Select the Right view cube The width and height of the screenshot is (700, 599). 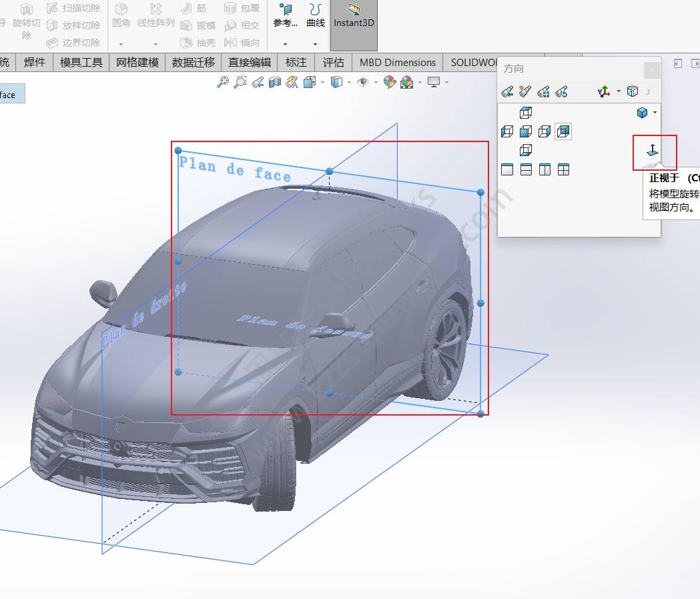(x=545, y=131)
